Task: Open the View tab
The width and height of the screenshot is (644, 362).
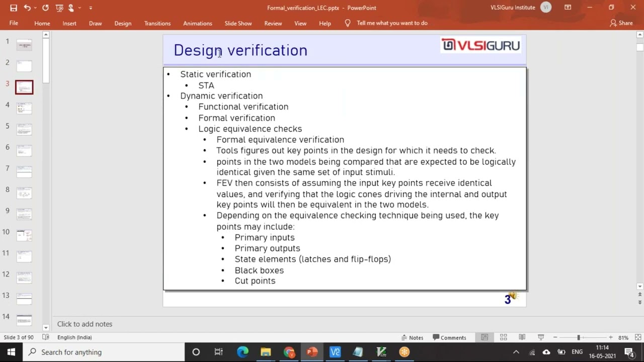Action: [300, 23]
